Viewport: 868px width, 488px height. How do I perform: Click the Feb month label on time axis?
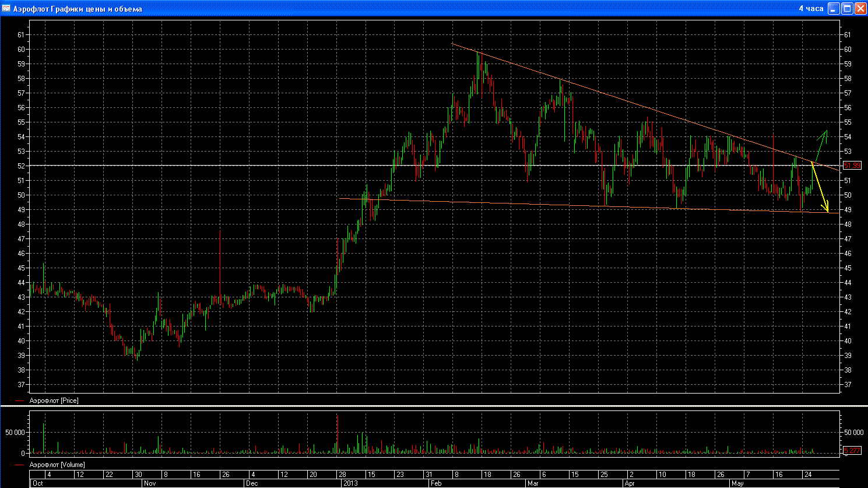click(435, 483)
